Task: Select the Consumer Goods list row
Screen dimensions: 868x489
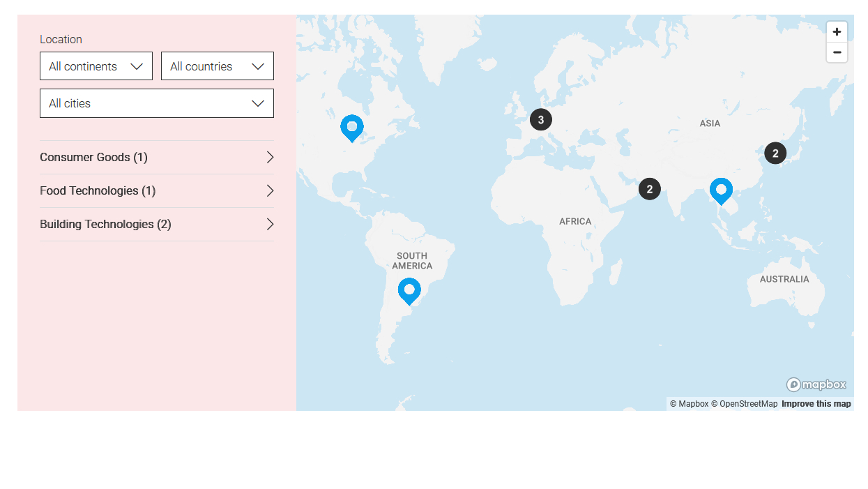Action: pos(139,157)
